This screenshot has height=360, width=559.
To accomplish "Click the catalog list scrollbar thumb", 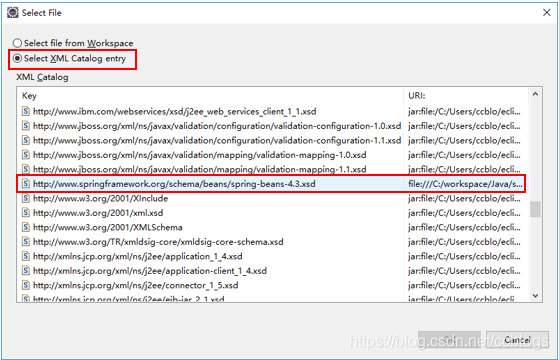I will click(x=535, y=209).
